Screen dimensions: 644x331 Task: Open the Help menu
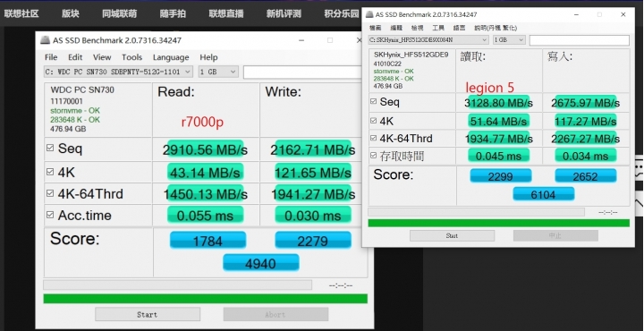click(x=208, y=57)
